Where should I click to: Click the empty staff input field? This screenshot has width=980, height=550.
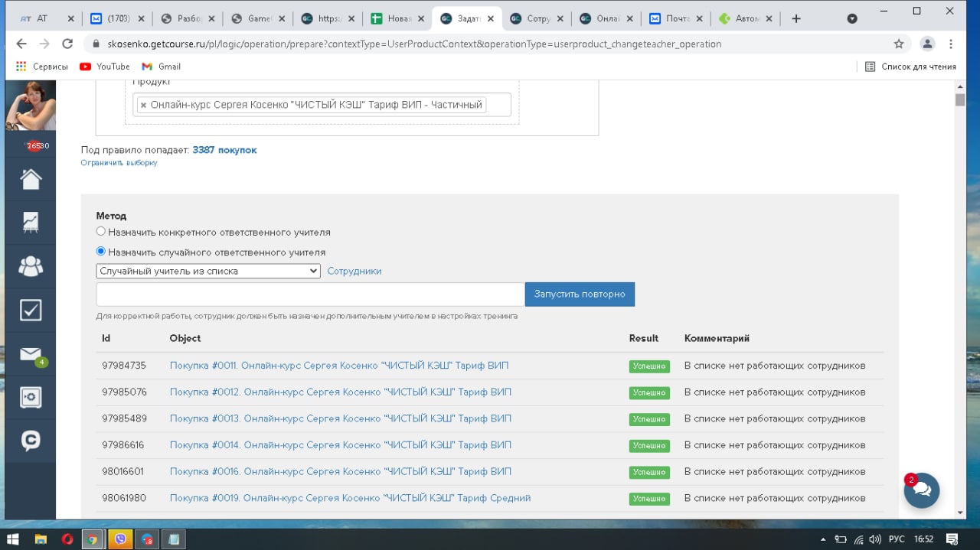310,295
